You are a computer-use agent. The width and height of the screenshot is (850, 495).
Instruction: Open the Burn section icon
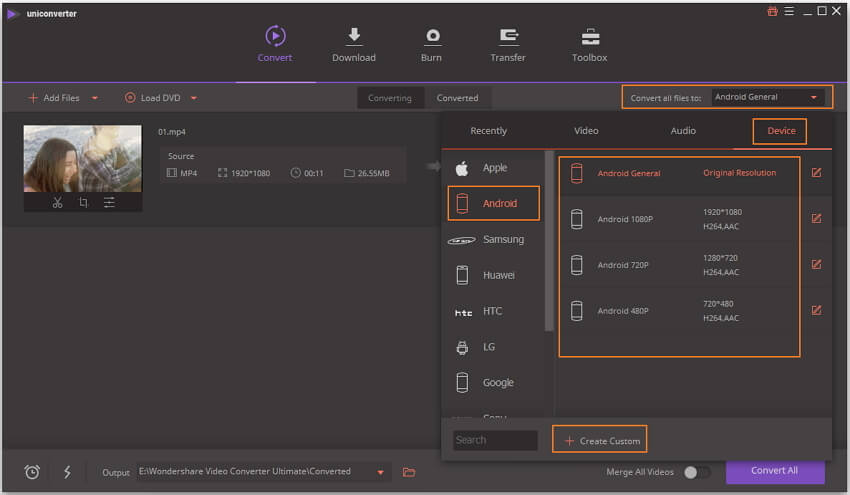tap(432, 36)
